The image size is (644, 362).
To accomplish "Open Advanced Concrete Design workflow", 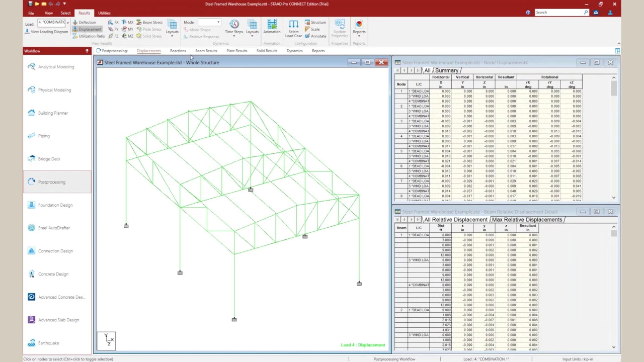I will 61,297.
